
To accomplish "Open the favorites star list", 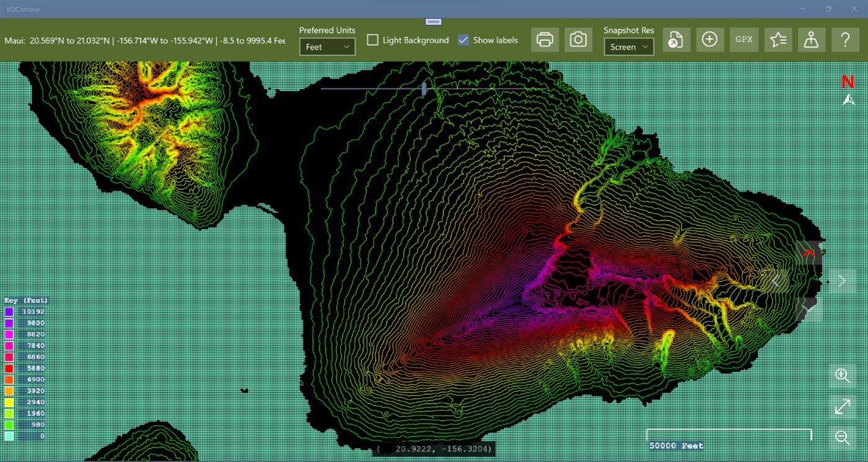I will [x=778, y=40].
